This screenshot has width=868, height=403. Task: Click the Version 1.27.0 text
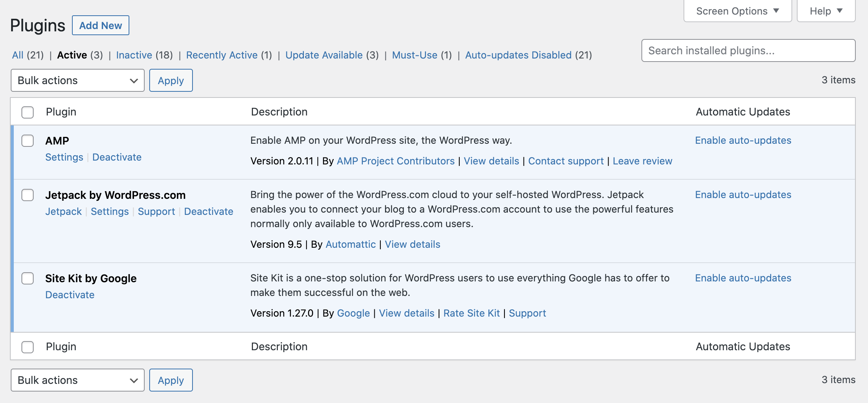point(282,313)
